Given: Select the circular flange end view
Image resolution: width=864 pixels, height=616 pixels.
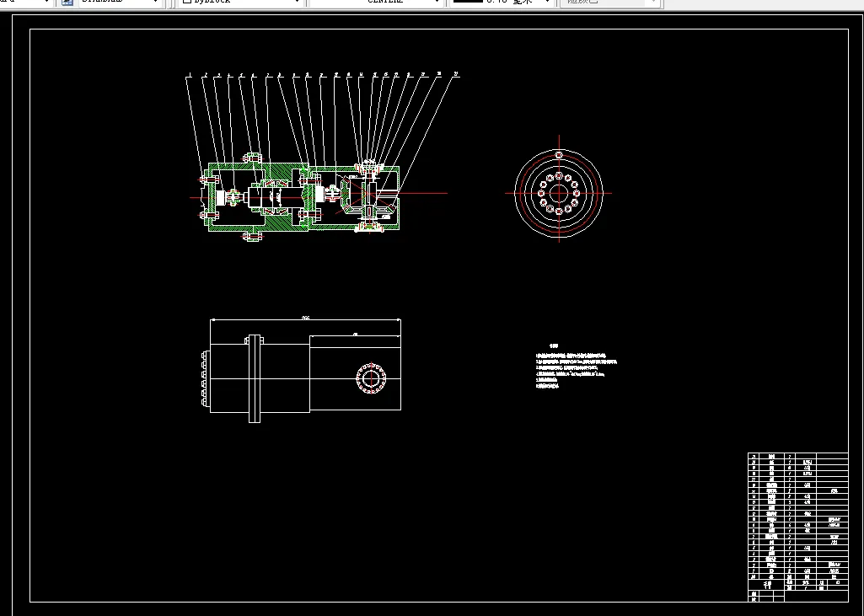Looking at the screenshot, I should point(559,194).
